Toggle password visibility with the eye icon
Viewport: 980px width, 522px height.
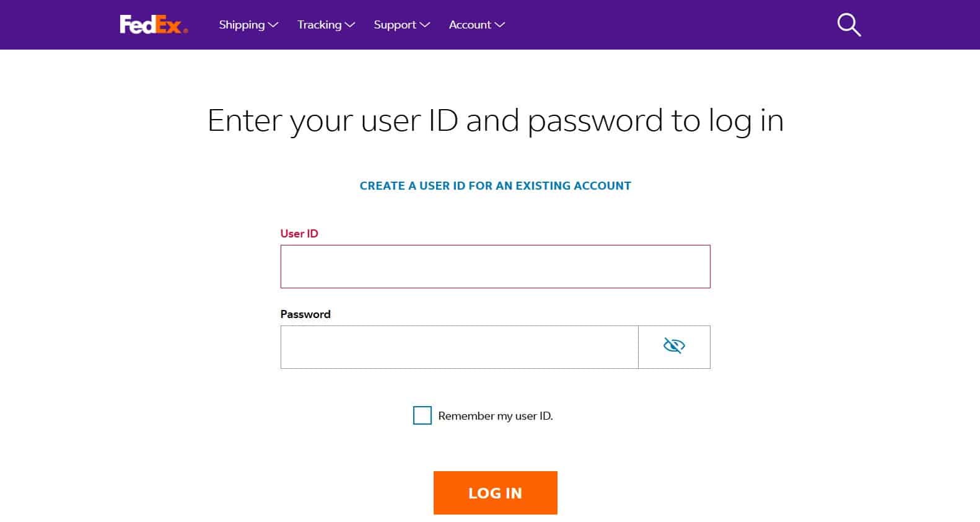pos(674,346)
